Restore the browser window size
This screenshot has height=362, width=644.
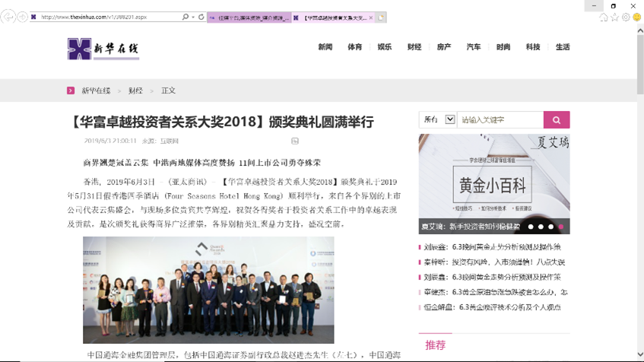point(613,6)
